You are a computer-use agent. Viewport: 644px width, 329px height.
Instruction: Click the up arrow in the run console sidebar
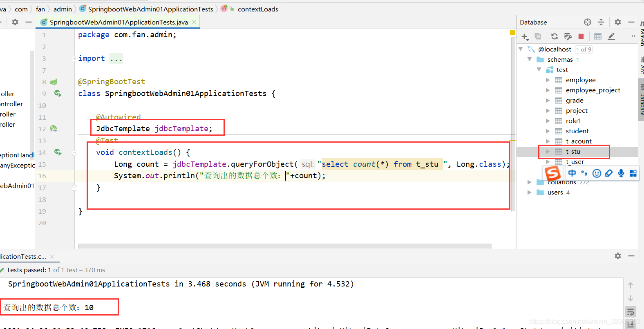pos(631,285)
